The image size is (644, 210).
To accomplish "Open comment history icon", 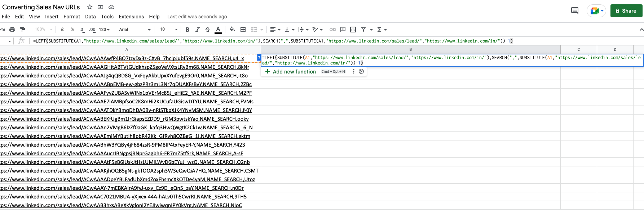I will tap(575, 11).
